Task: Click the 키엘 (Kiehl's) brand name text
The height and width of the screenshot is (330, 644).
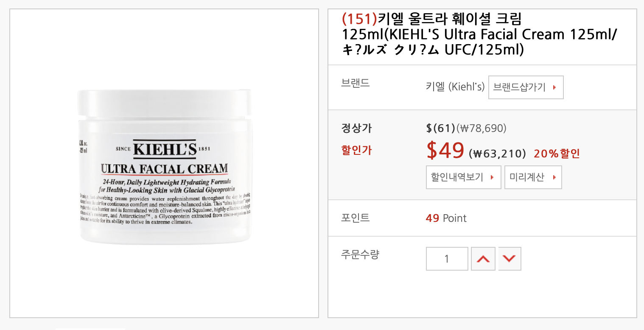Action: [x=455, y=87]
